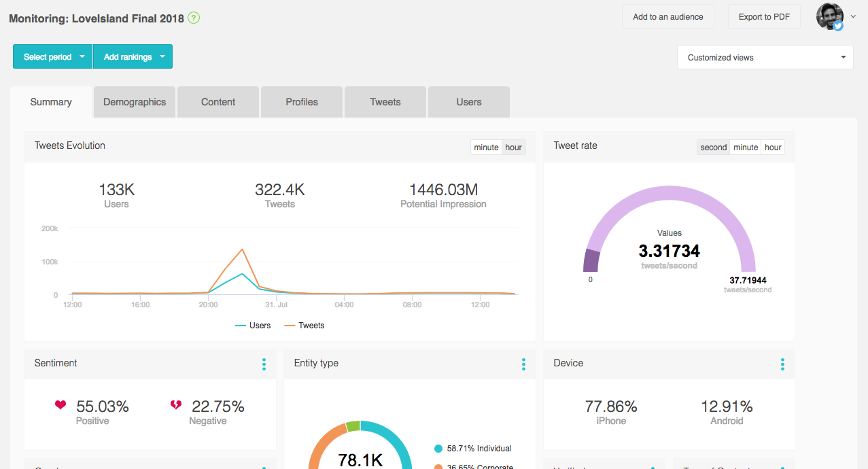Image resolution: width=868 pixels, height=469 pixels.
Task: Click the "Sentiment" panel heading
Action: coord(56,363)
